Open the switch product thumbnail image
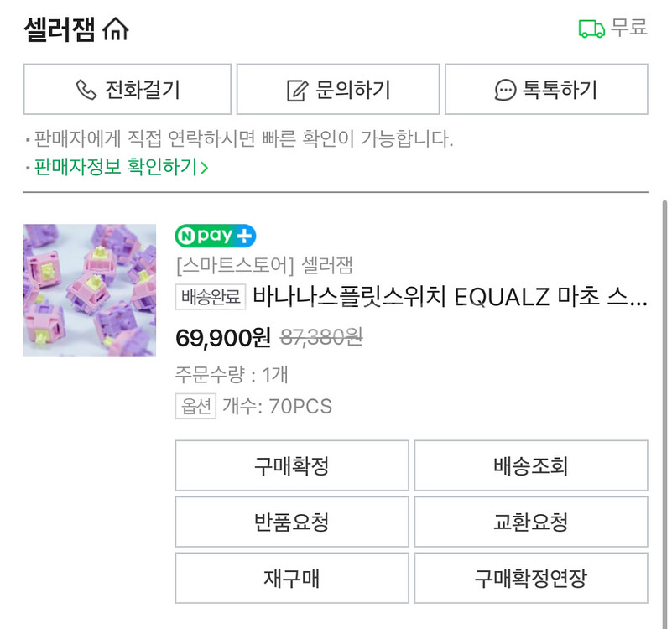 click(x=90, y=290)
